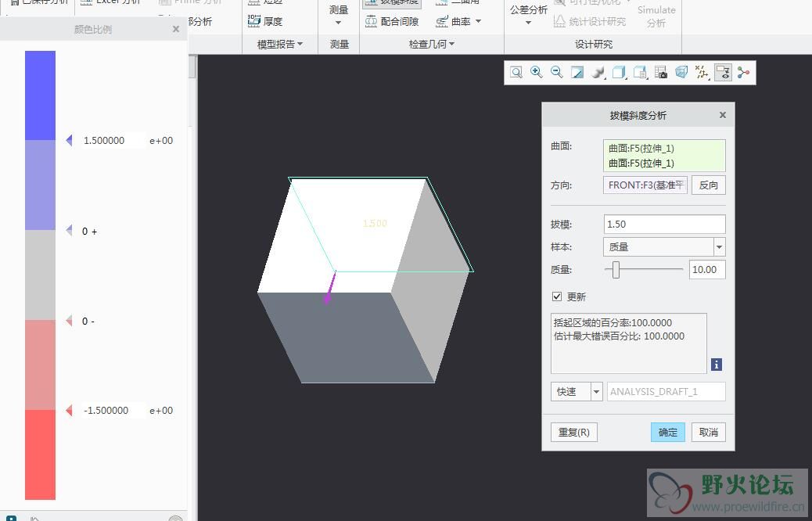This screenshot has height=521, width=812.
Task: Toggle the Update (更新) checkbox
Action: point(557,296)
